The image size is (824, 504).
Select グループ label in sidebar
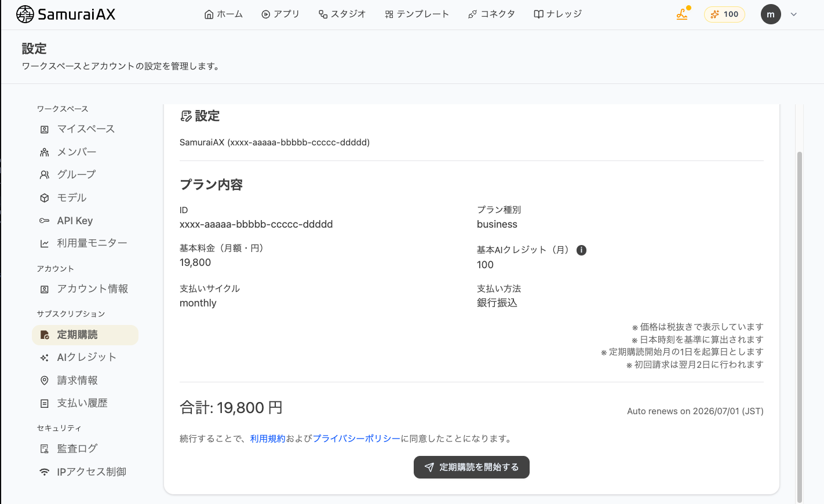[76, 174]
